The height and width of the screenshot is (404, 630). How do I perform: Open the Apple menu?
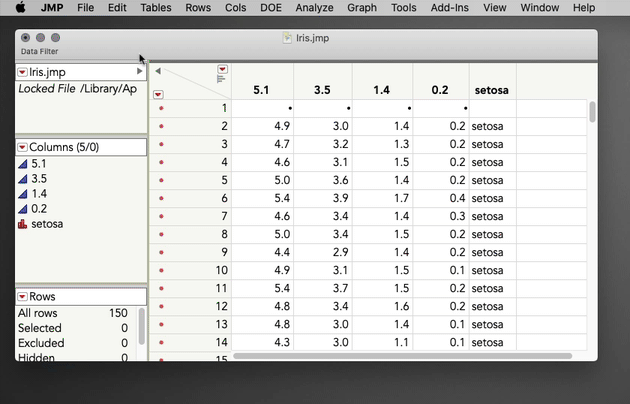tap(20, 8)
